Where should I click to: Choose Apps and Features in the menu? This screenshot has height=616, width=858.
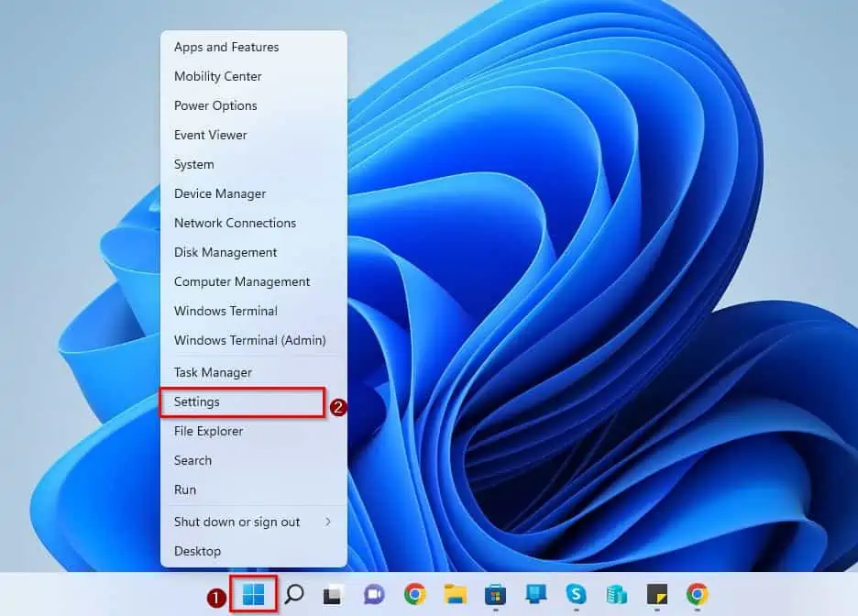point(226,47)
